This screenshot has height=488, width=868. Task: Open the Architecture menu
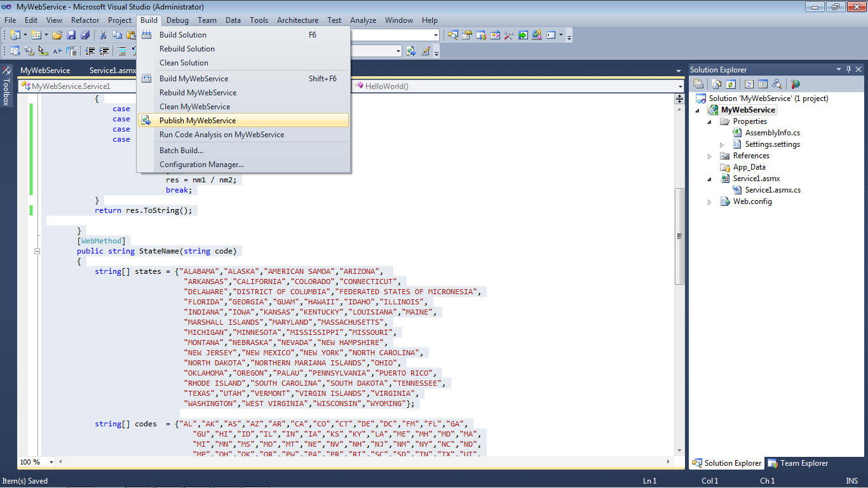pos(297,20)
